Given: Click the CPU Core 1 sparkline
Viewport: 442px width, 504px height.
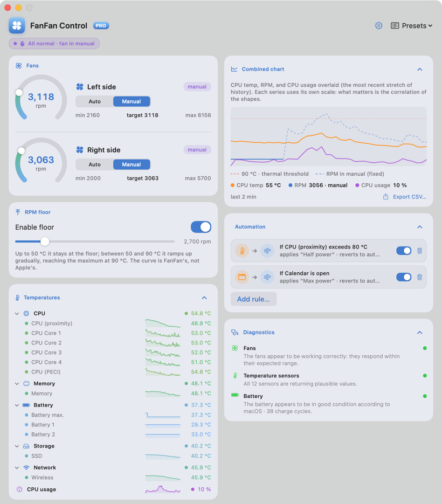Looking at the screenshot, I should coord(163,333).
